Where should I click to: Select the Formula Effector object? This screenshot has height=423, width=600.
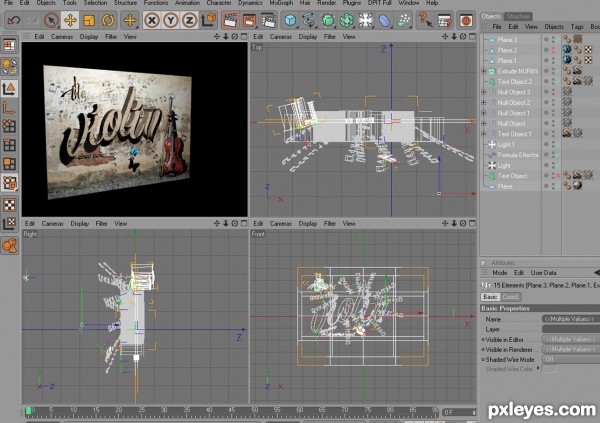pos(518,155)
